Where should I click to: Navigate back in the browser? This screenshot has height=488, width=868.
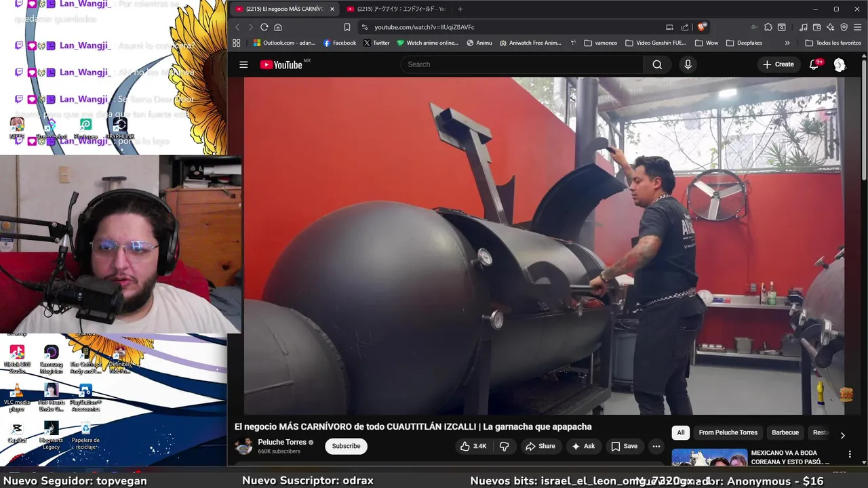237,27
